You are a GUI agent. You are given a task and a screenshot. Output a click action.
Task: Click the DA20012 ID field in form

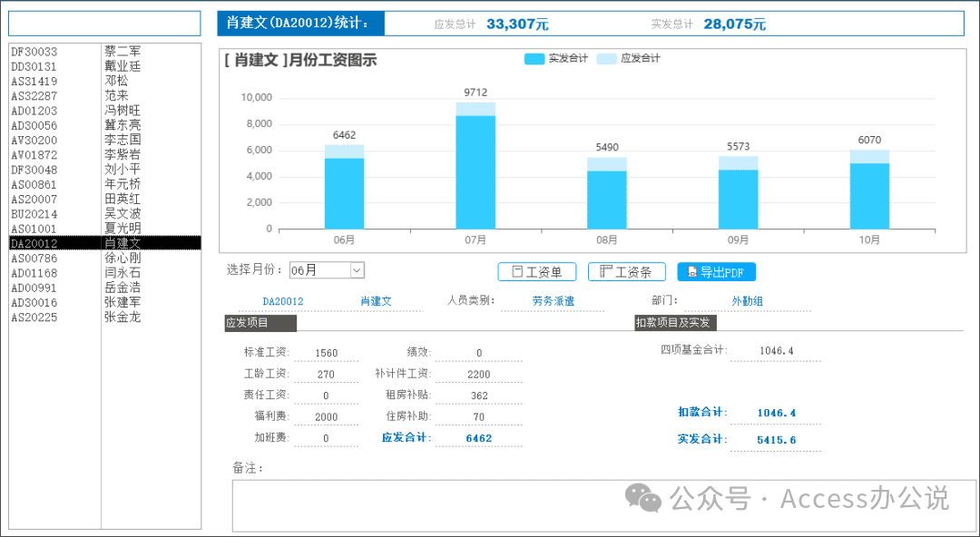pyautogui.click(x=283, y=301)
